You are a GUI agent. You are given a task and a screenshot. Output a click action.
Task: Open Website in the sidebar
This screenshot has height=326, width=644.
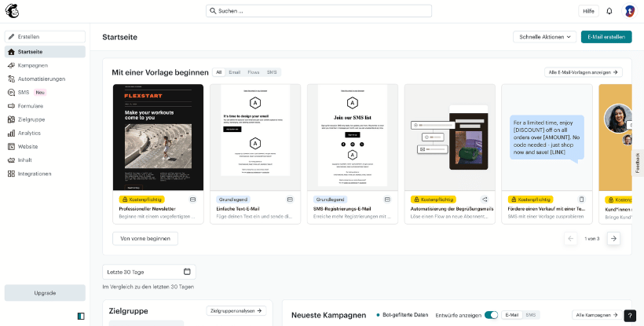pos(46,147)
